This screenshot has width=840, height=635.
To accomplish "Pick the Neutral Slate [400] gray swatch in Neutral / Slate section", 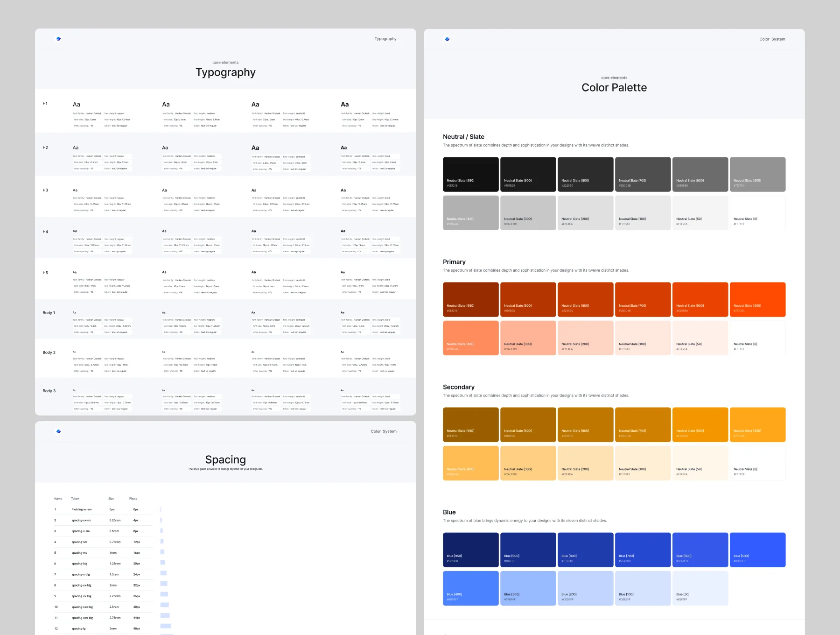I will (470, 213).
